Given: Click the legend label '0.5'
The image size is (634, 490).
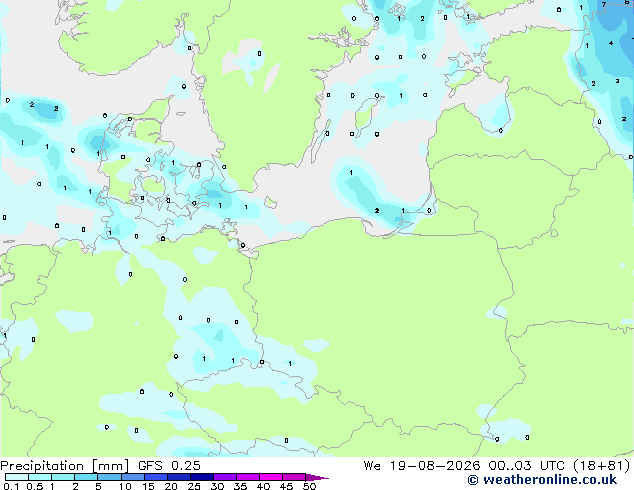Looking at the screenshot, I should click(34, 486).
